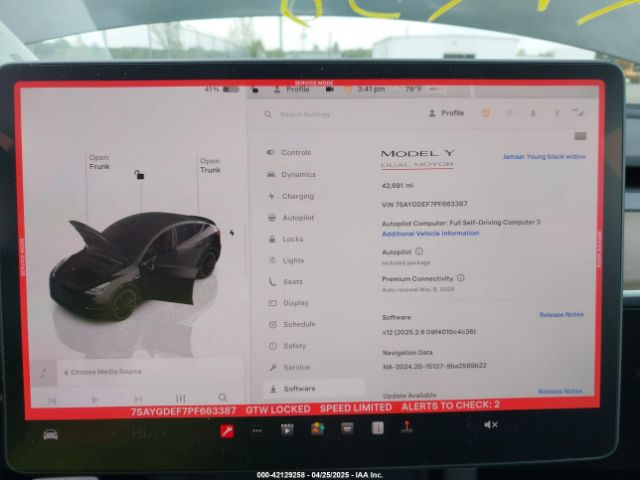Unmute using the muted volume icon
This screenshot has width=640, height=480.
pos(491,425)
